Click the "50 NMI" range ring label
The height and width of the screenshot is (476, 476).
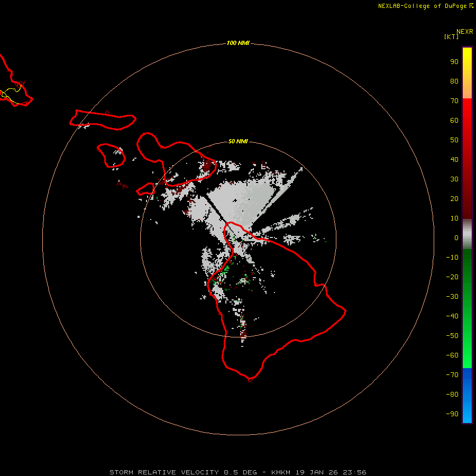click(238, 141)
